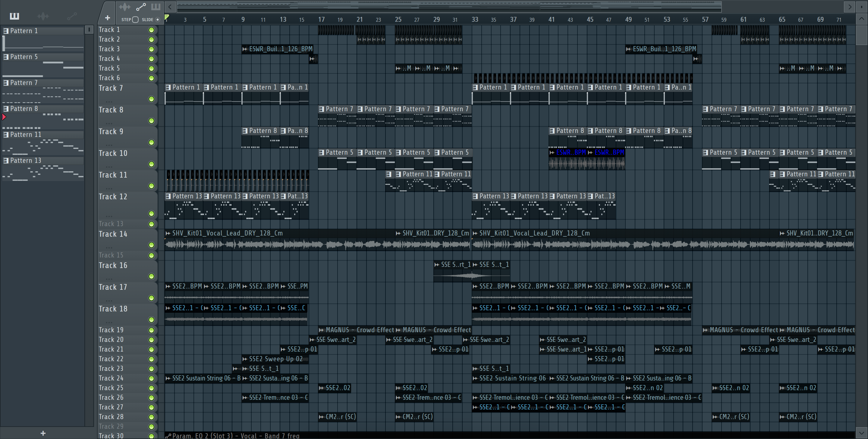Screen dimensions: 868x439
Task: Toggle the green mute LED of Track 13
Action: tap(152, 224)
